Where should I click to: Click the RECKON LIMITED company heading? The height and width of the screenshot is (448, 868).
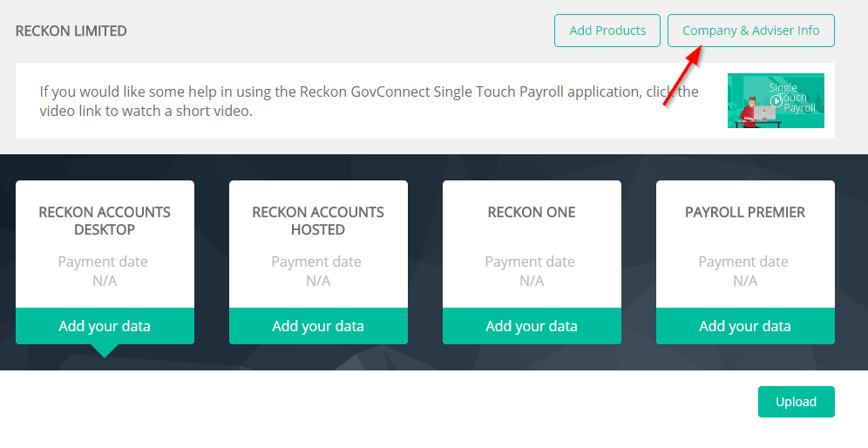click(x=71, y=31)
